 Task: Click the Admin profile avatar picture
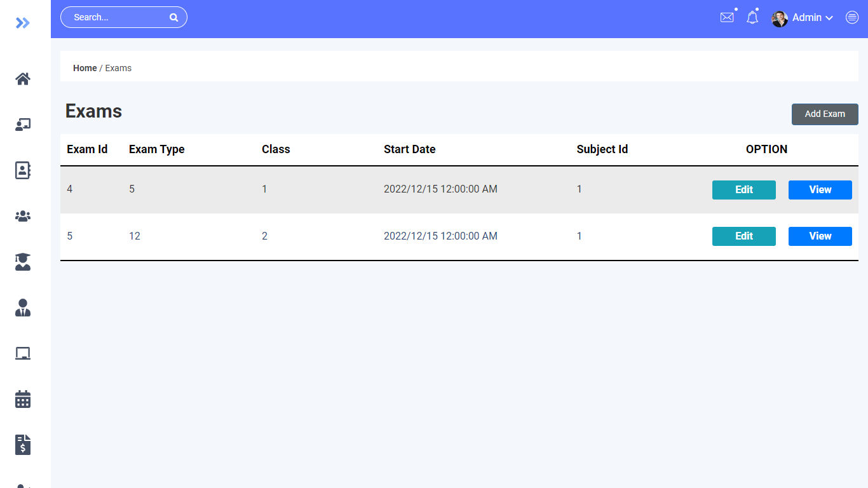[x=780, y=18]
